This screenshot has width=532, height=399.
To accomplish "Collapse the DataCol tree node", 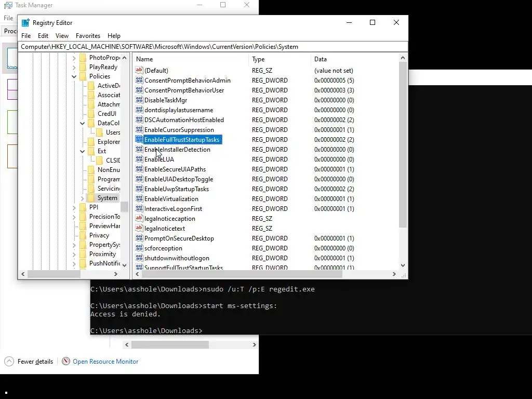I will click(82, 123).
